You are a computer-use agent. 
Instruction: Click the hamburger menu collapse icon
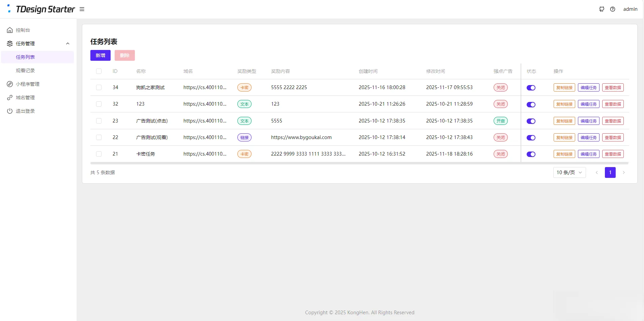(82, 9)
